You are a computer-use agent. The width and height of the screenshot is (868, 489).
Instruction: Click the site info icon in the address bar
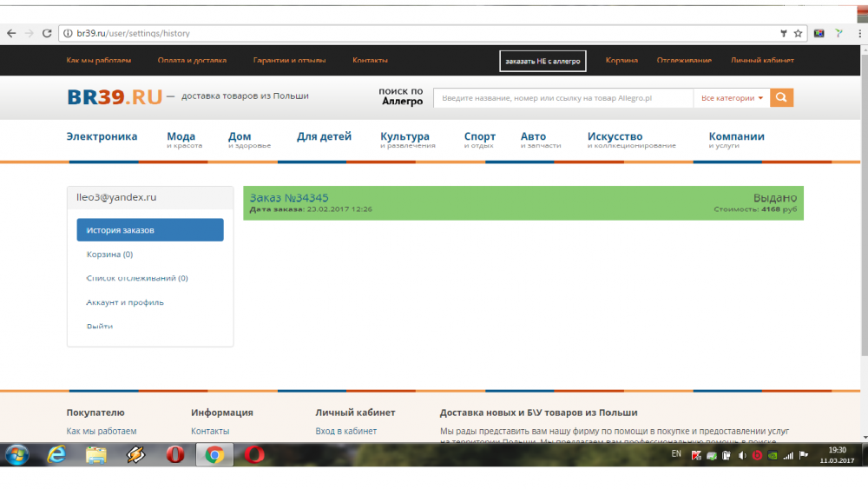point(68,33)
